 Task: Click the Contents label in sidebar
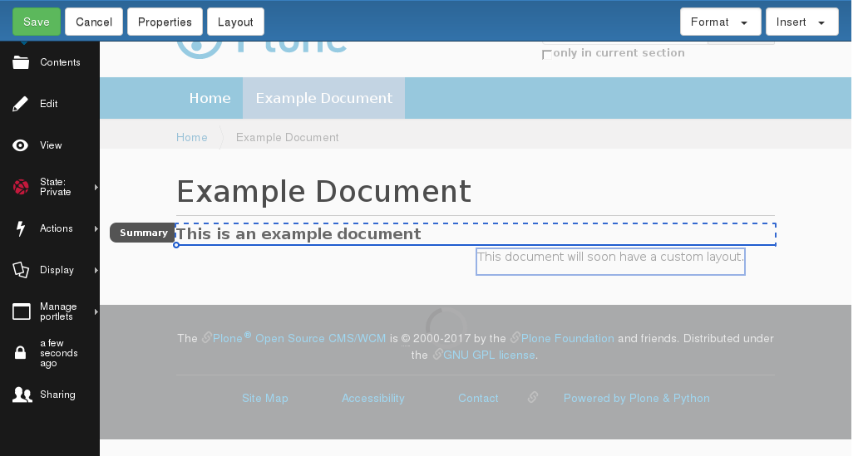click(60, 62)
